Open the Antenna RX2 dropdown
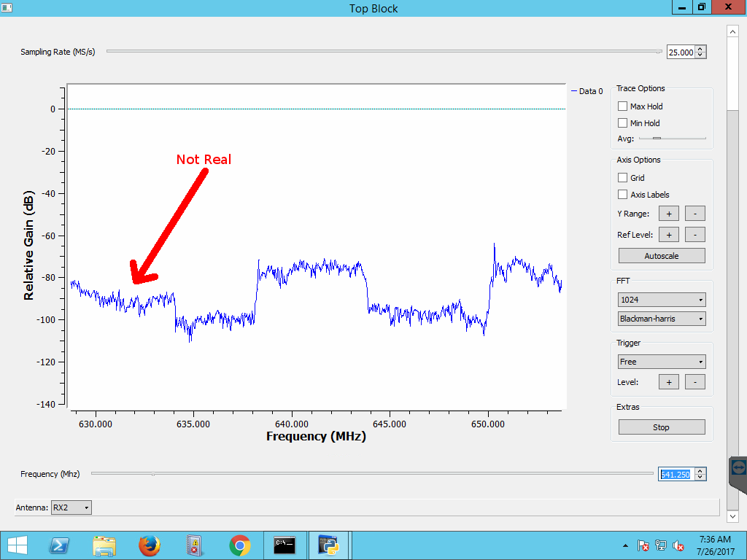Image resolution: width=747 pixels, height=560 pixels. coord(71,507)
